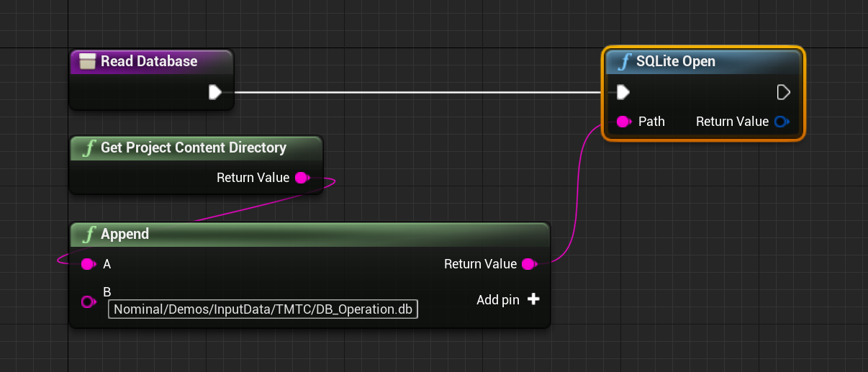Click the function icon on Append node
Image resolution: width=868 pixels, height=372 pixels.
pyautogui.click(x=89, y=234)
